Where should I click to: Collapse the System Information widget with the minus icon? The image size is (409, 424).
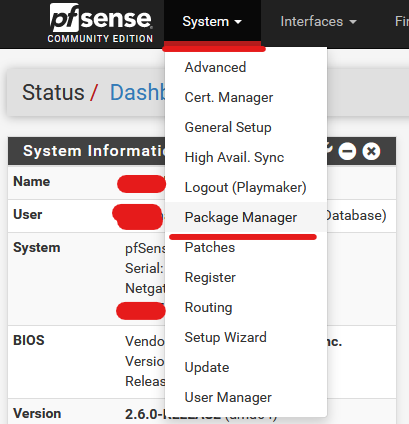[347, 151]
